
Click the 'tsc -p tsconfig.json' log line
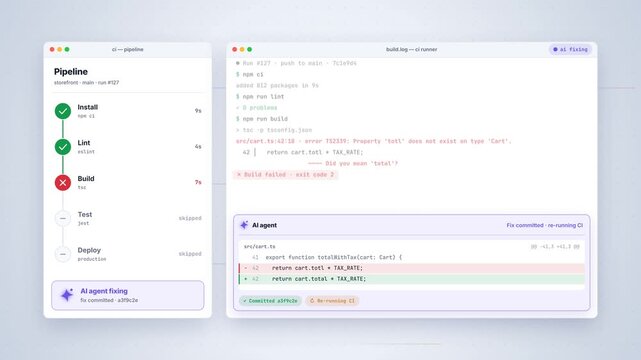pyautogui.click(x=273, y=130)
